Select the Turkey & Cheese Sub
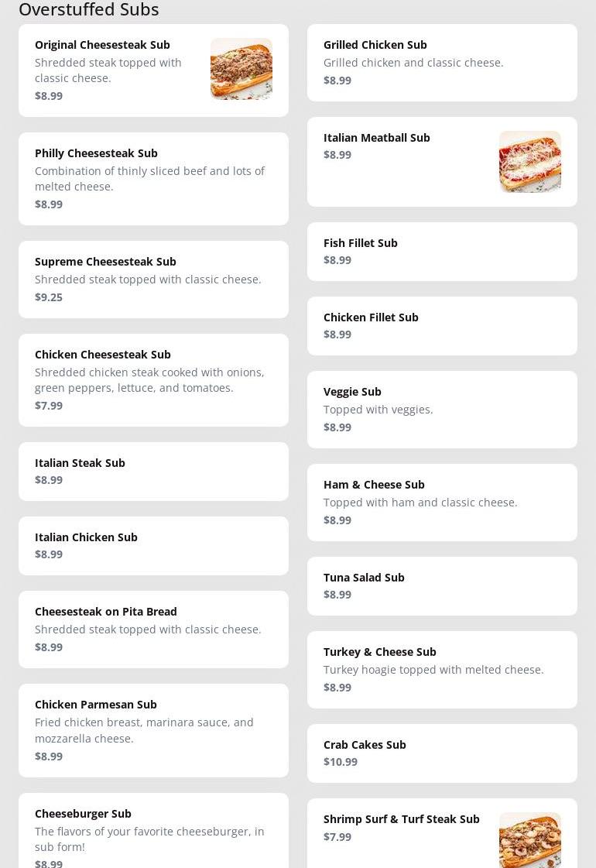596x868 pixels. (442, 669)
